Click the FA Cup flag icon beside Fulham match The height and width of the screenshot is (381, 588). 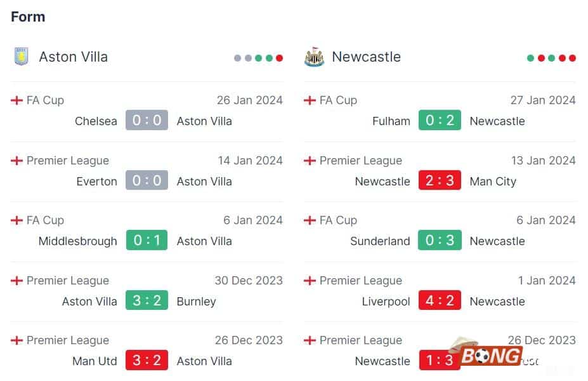(x=310, y=100)
